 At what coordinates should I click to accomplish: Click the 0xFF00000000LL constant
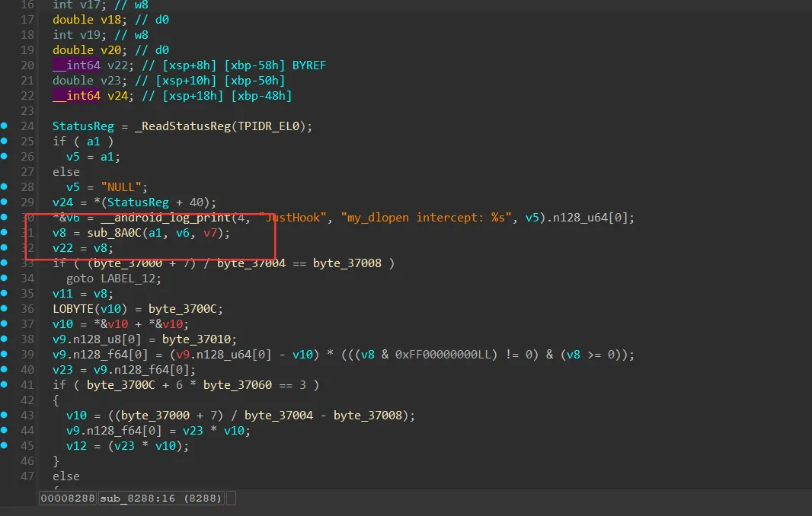(443, 355)
